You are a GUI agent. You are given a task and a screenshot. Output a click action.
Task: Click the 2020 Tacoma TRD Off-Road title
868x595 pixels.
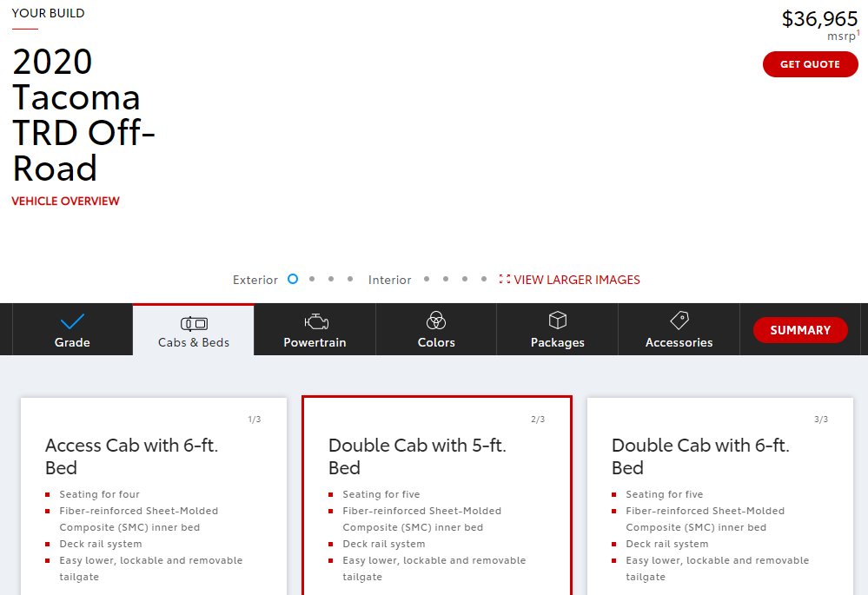click(x=83, y=115)
